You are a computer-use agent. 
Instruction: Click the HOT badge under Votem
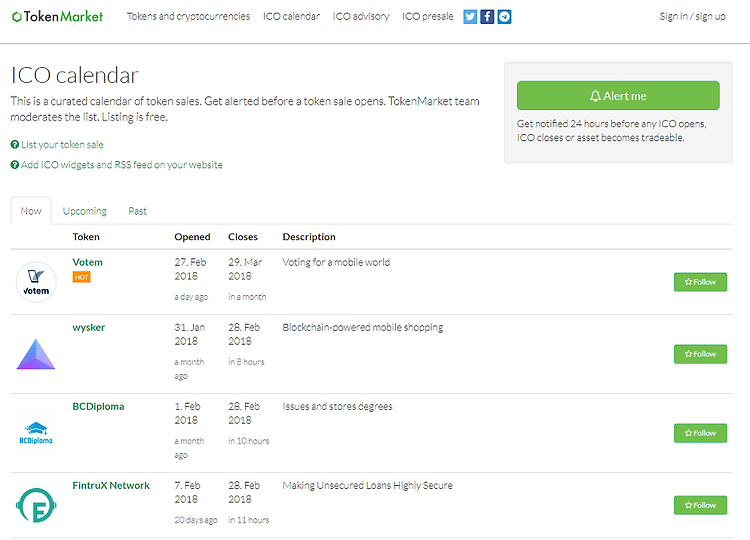pos(81,277)
